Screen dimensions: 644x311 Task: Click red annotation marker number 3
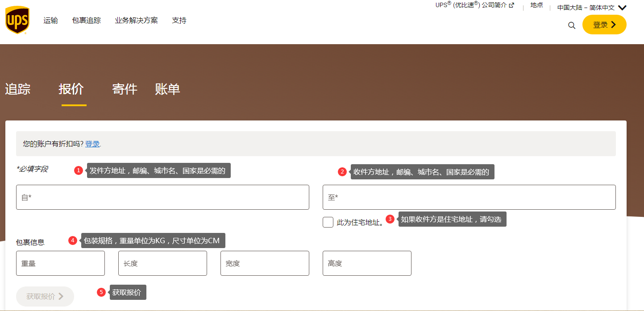coord(390,219)
